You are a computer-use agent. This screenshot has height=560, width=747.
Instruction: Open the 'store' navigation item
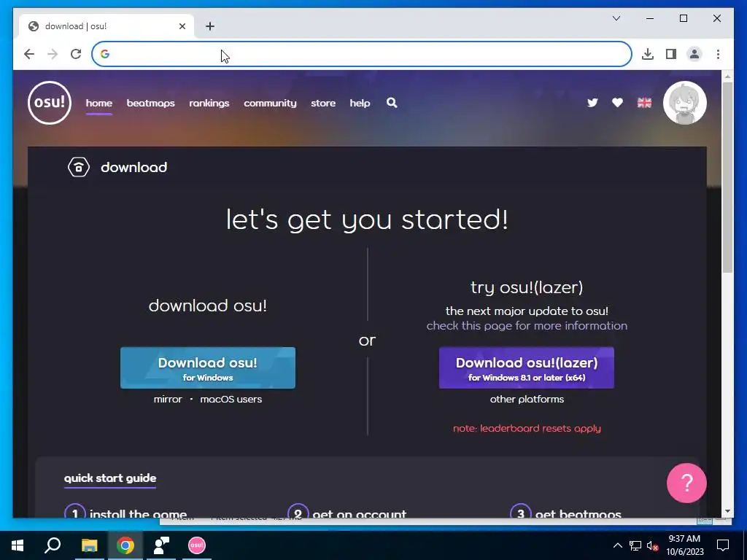point(323,103)
